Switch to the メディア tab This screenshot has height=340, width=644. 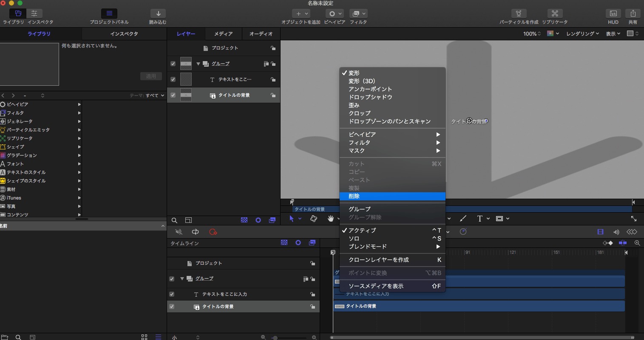pos(224,34)
